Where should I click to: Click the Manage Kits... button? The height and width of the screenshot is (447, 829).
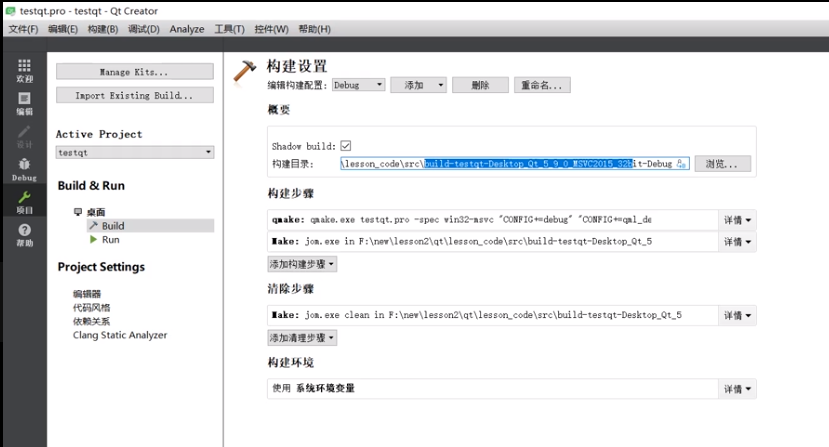[135, 71]
